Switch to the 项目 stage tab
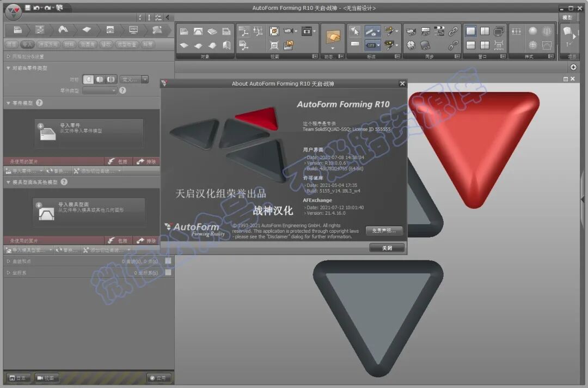Screen dimensions: 588x388 (x=11, y=44)
